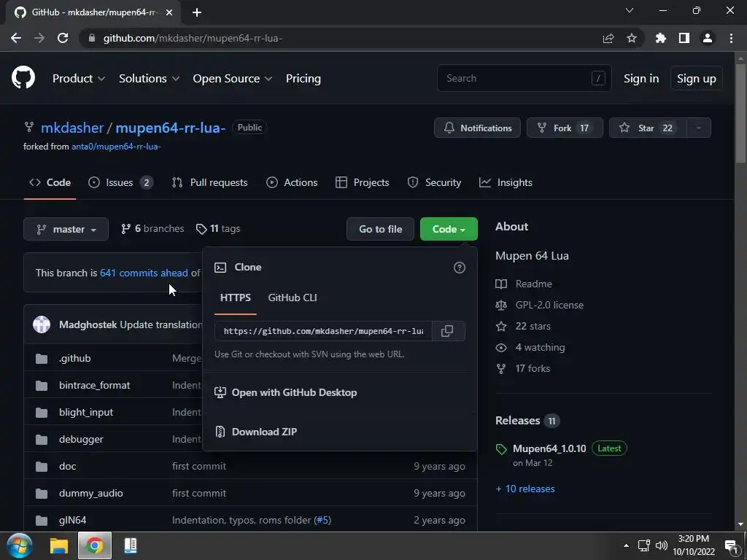This screenshot has height=560, width=747.
Task: Open the Clone help question-mark icon
Action: [x=460, y=268]
